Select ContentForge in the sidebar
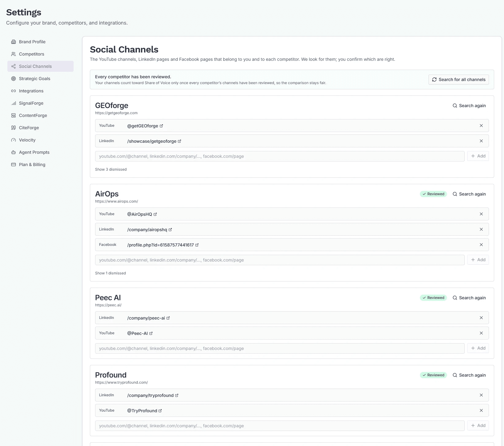Viewport: 504px width, 446px height. [x=40, y=115]
